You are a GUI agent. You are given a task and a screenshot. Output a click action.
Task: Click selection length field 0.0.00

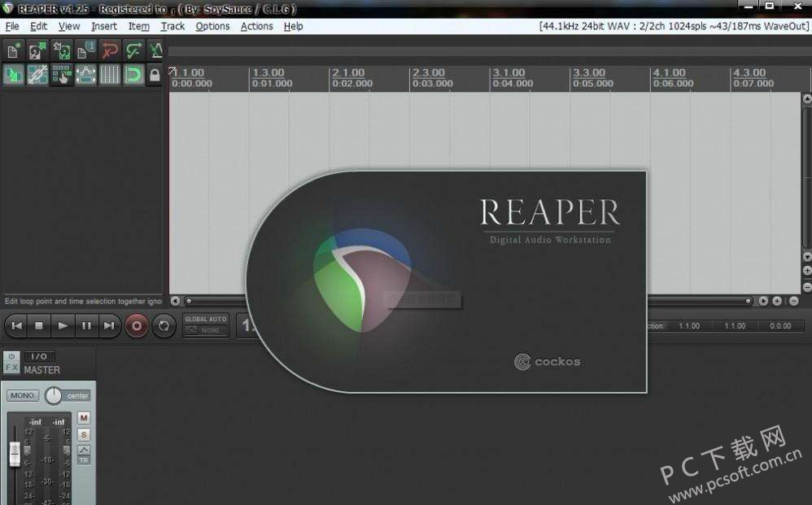pos(780,326)
